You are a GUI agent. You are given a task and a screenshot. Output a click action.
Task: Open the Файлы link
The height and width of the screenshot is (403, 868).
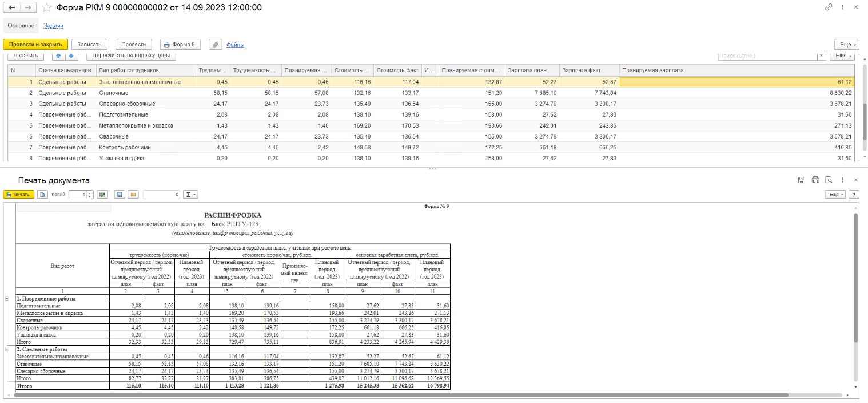click(x=235, y=45)
